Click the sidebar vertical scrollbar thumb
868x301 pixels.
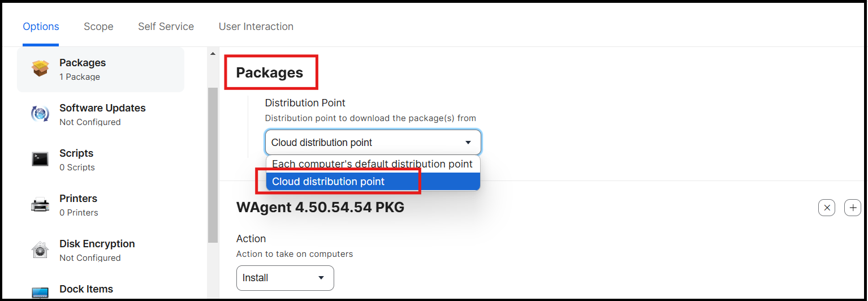(x=213, y=165)
